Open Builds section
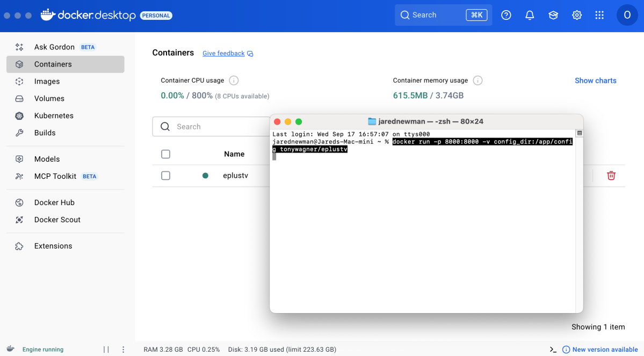Viewport: 644px width, 356px height. coord(66,133)
